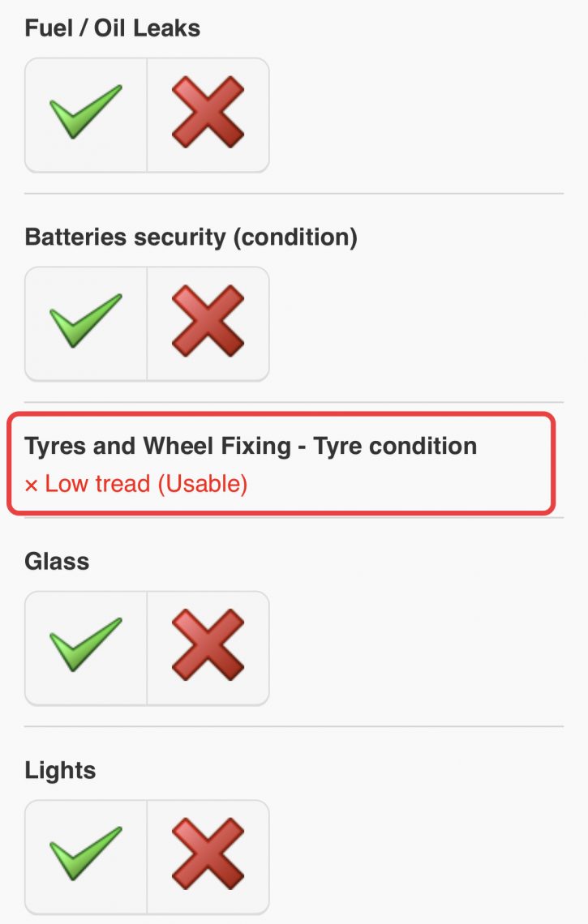Choose the green checkmark under Lights
The height and width of the screenshot is (924, 588).
point(85,857)
